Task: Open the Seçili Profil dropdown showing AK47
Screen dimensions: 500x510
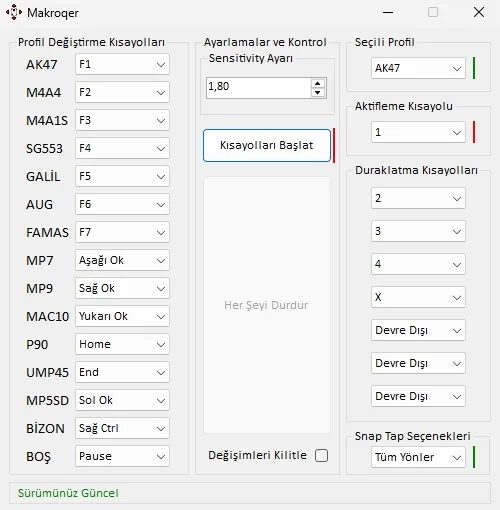Action: (418, 68)
